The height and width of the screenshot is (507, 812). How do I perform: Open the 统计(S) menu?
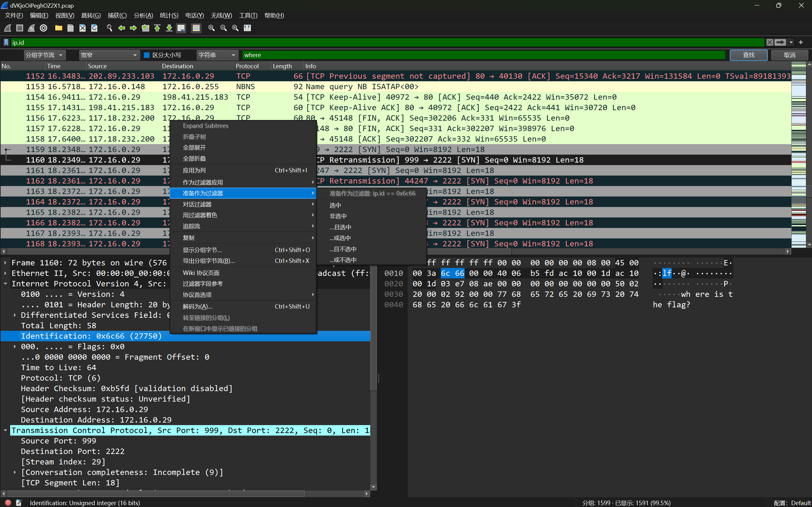tap(169, 16)
